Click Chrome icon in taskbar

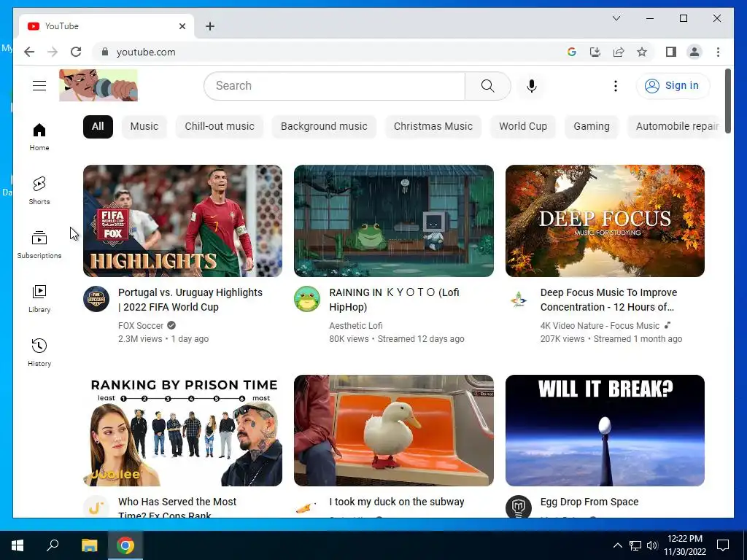[x=125, y=545]
